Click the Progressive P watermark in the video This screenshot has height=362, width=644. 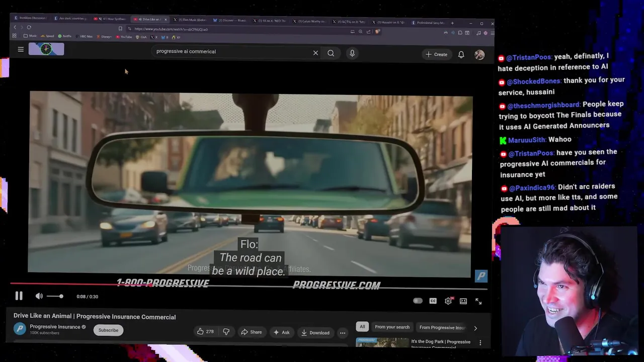(x=481, y=276)
